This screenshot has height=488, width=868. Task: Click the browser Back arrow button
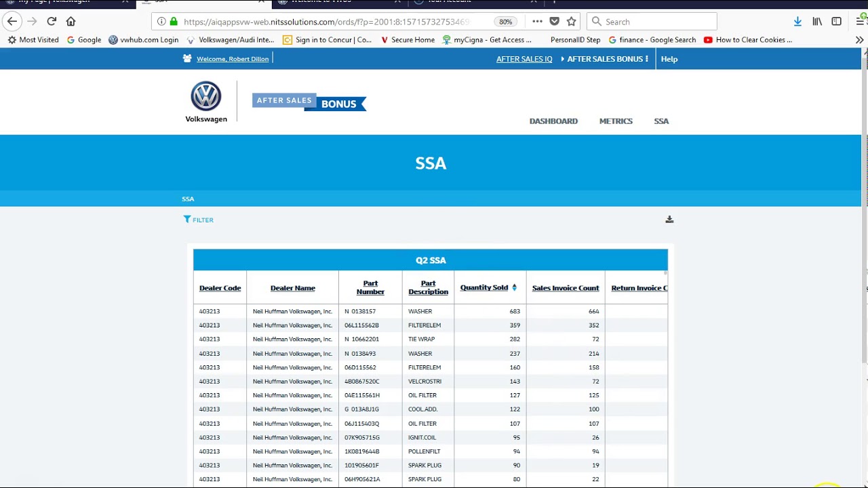(12, 22)
